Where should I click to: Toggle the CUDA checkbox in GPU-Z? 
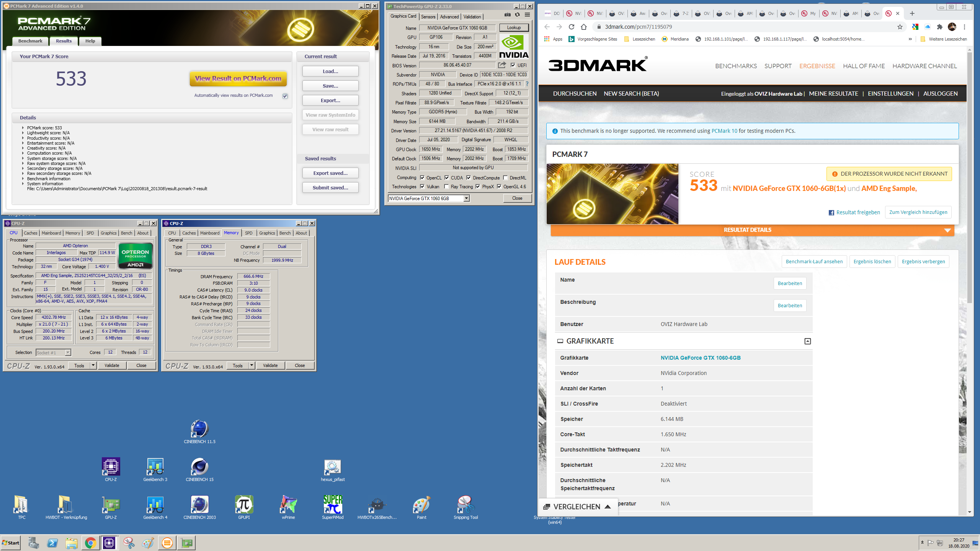[447, 178]
